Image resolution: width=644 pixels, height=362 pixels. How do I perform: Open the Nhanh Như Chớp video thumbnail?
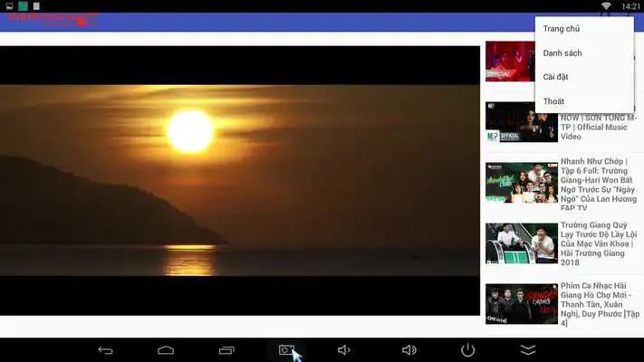coord(522,183)
